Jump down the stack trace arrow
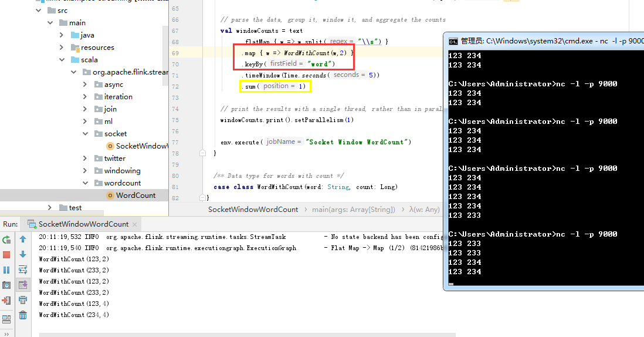The image size is (644, 337). coord(23,254)
